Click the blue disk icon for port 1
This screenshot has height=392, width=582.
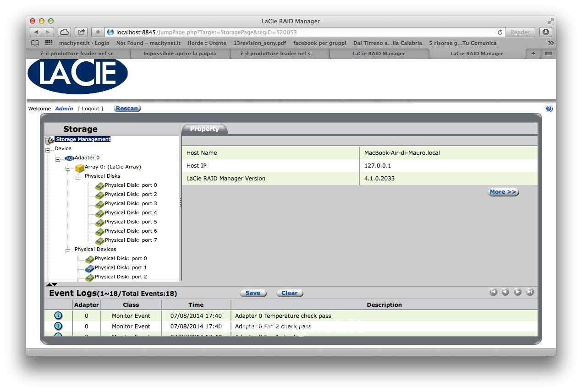(90, 268)
